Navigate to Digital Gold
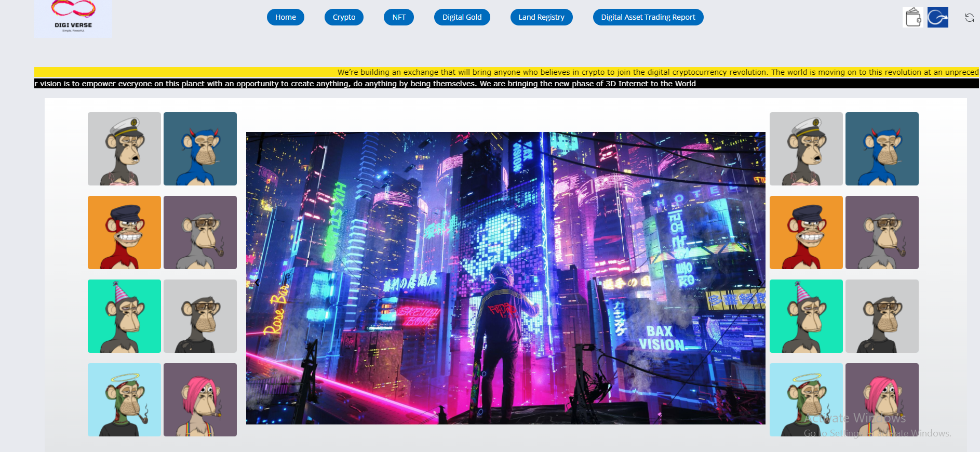Image resolution: width=980 pixels, height=452 pixels. 462,17
